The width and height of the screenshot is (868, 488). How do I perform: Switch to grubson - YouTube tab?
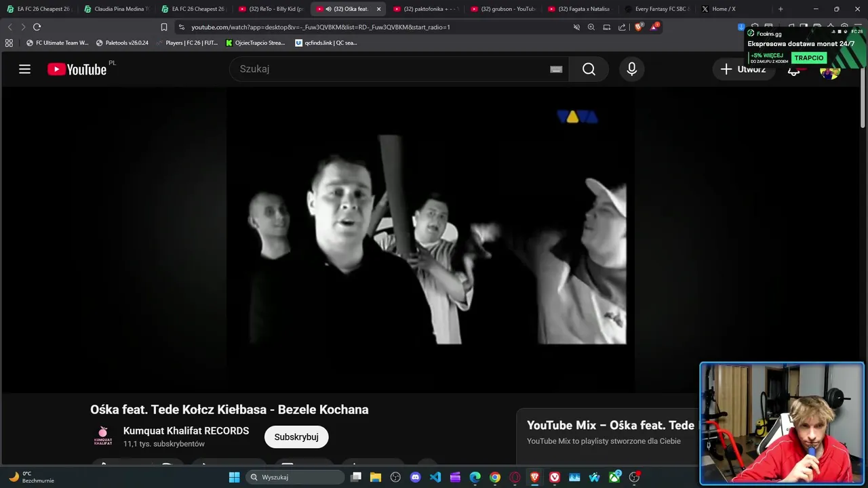[x=502, y=9]
